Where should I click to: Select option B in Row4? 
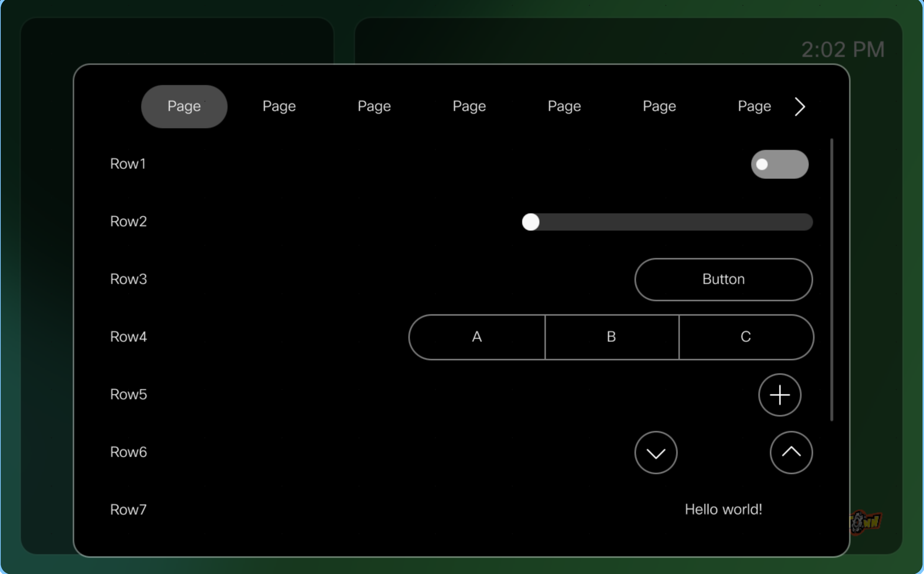pyautogui.click(x=612, y=337)
